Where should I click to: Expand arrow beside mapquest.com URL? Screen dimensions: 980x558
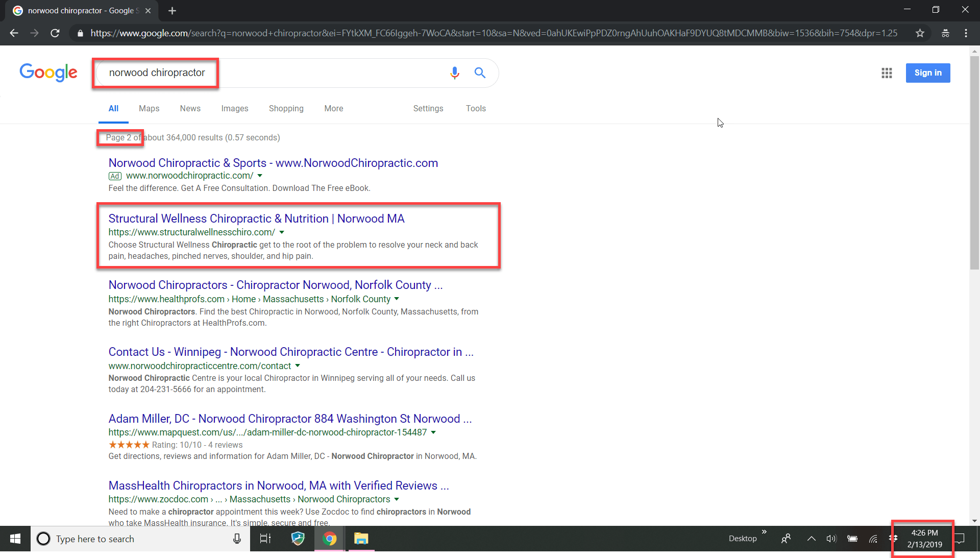[x=433, y=432]
